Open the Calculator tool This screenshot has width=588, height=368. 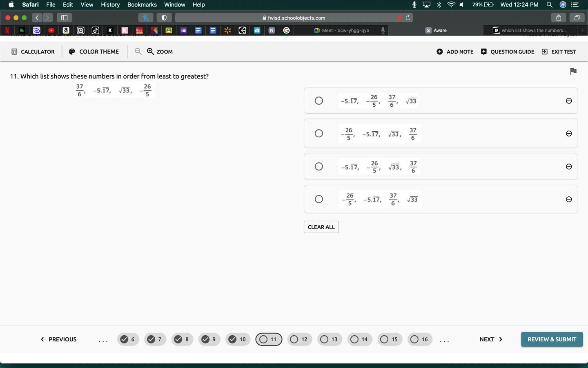(33, 52)
